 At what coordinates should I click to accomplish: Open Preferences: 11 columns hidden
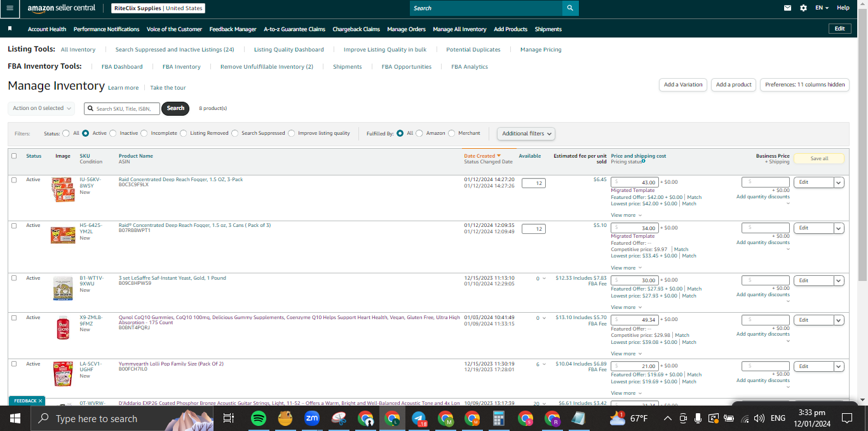804,85
